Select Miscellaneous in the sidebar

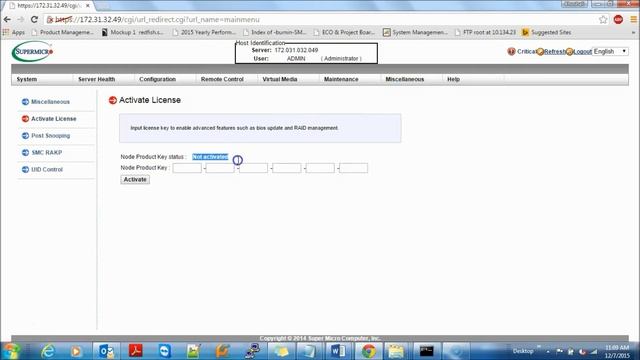point(50,102)
